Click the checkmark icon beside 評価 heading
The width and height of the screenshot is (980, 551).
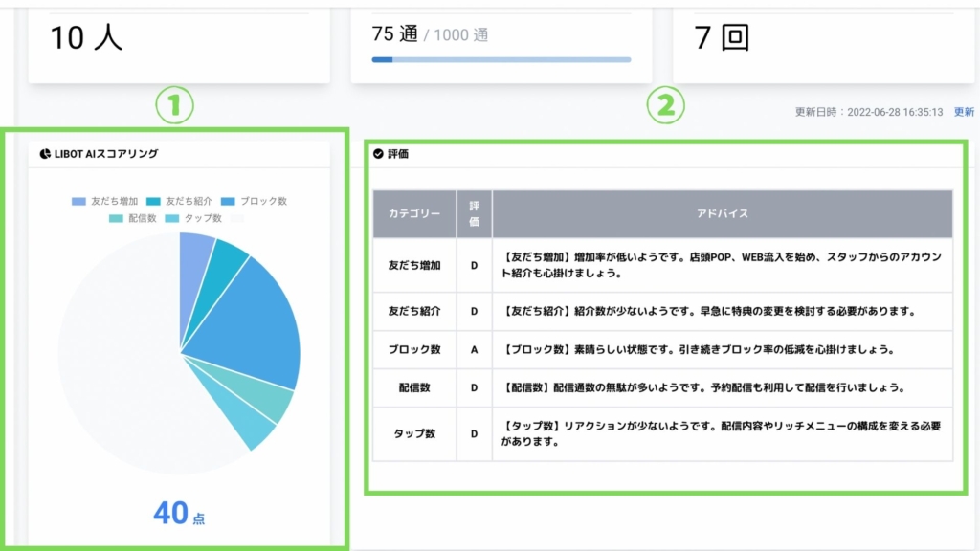pyautogui.click(x=378, y=153)
